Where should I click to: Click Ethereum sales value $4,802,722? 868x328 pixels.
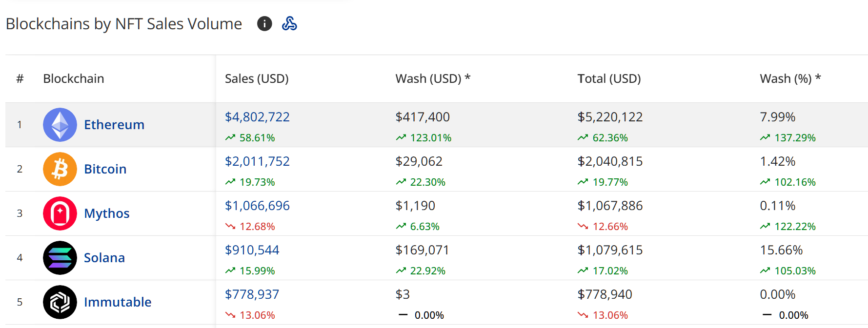pyautogui.click(x=257, y=117)
